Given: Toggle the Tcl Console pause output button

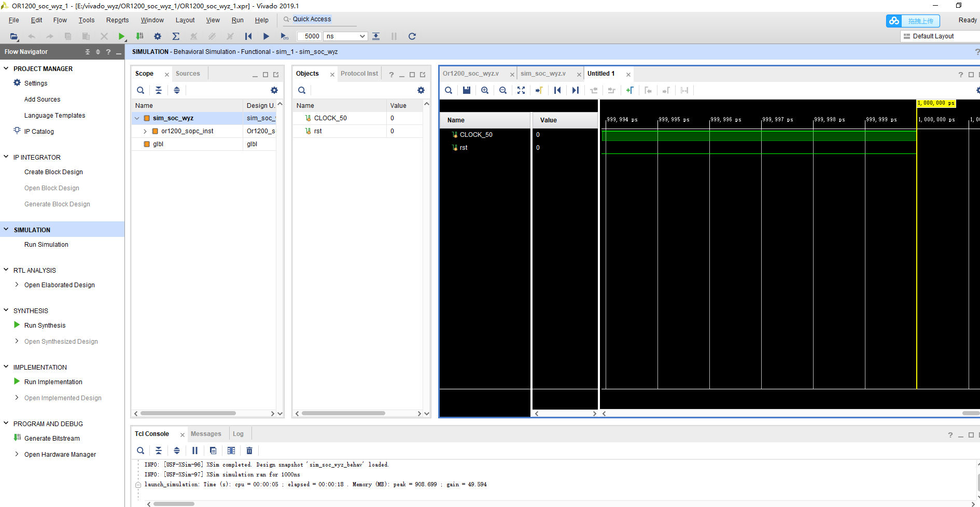Looking at the screenshot, I should click(195, 450).
